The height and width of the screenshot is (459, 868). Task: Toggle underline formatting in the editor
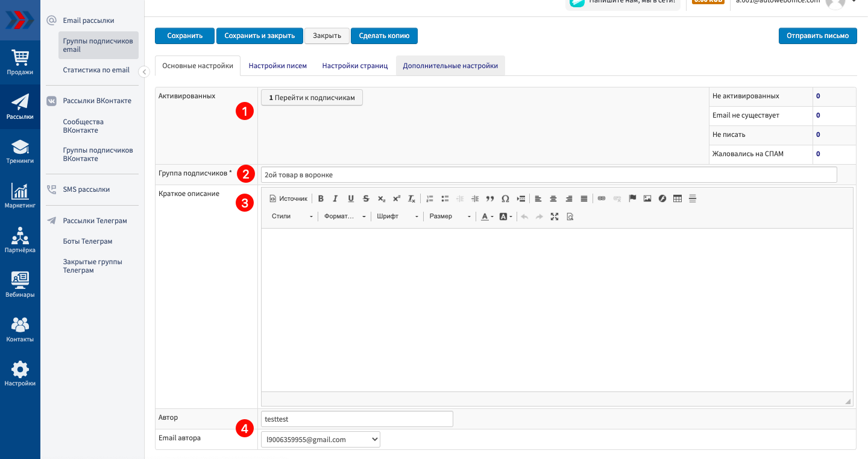pyautogui.click(x=351, y=198)
